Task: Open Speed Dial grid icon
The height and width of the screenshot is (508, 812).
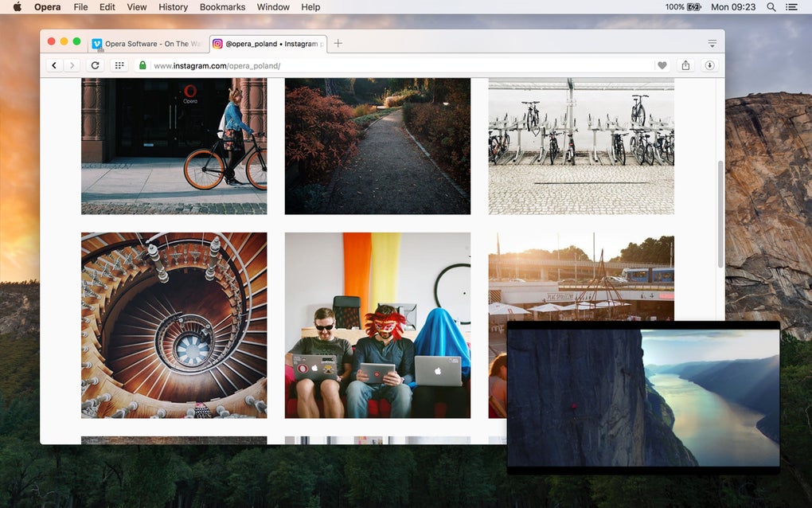Action: coord(119,65)
